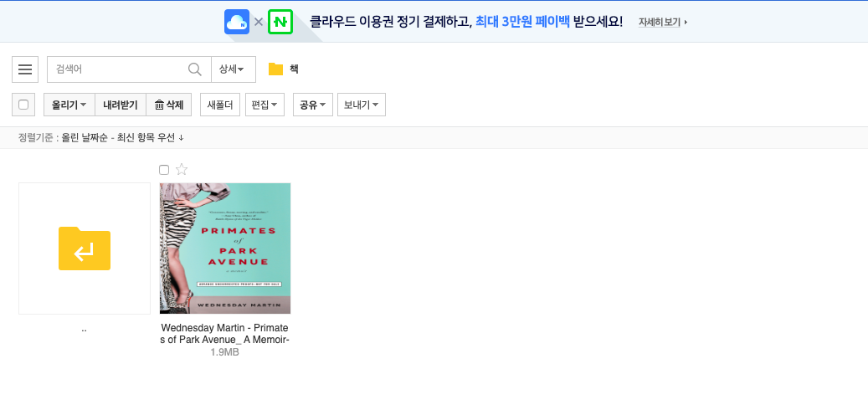Click the Naver Cloud icon in banner
This screenshot has width=868, height=415.
pos(237,22)
